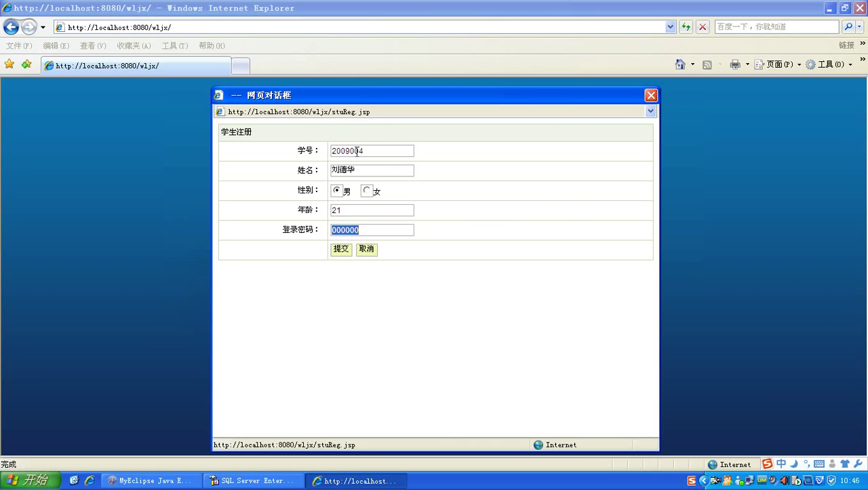Close the 网页对话框 dialog

coord(651,96)
